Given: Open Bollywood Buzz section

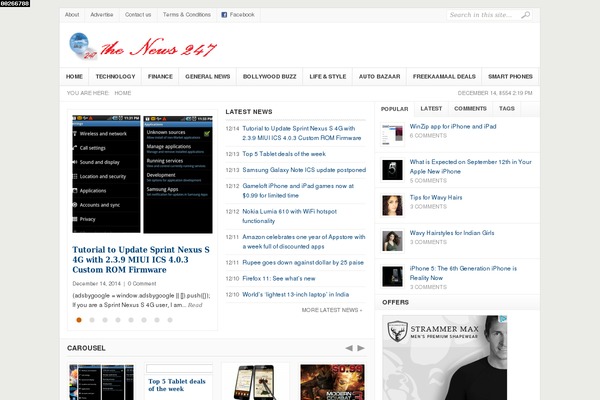Looking at the screenshot, I should pyautogui.click(x=270, y=77).
